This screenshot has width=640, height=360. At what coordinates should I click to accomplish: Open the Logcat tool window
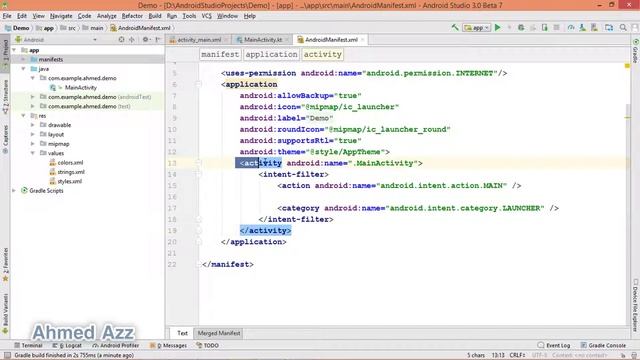(67, 345)
